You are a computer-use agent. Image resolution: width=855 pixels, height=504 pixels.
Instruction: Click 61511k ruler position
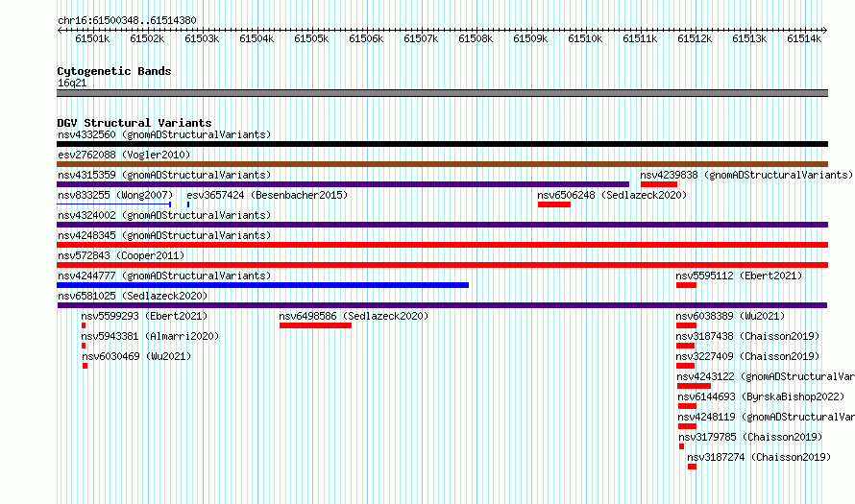point(640,38)
